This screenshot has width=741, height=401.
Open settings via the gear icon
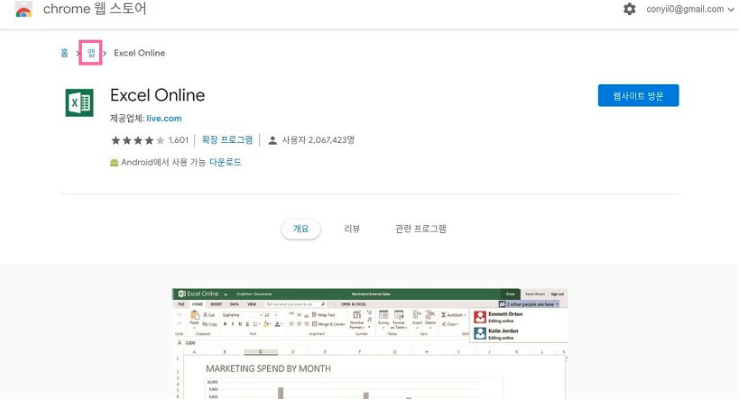pos(629,9)
